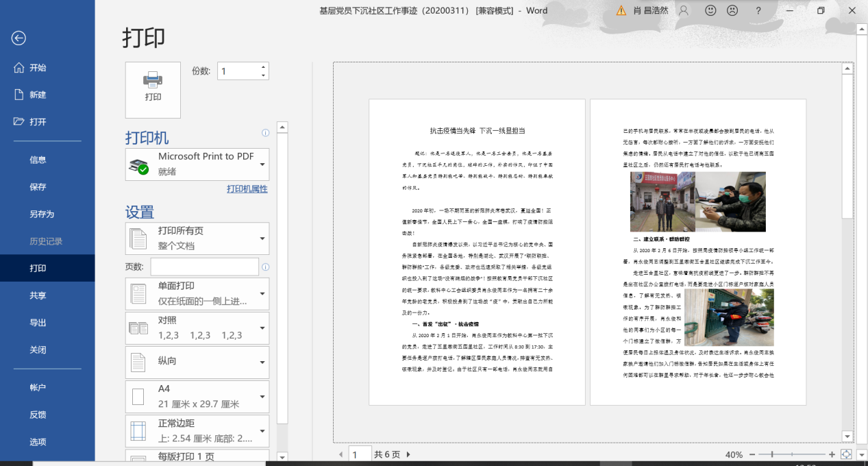Screen dimensions: 868x466
Task: Increase the number of copies with the up arrow
Action: 263,67
